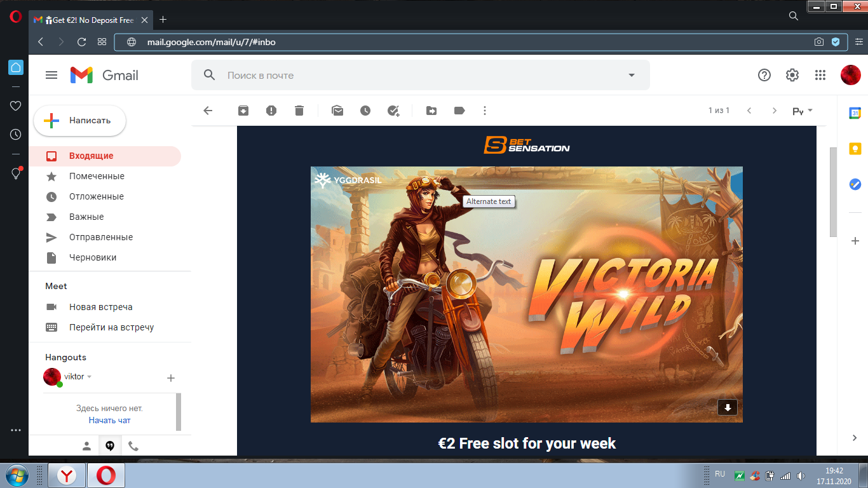Start new Hangouts conversation plus
Screen dimensions: 868x488
point(170,378)
